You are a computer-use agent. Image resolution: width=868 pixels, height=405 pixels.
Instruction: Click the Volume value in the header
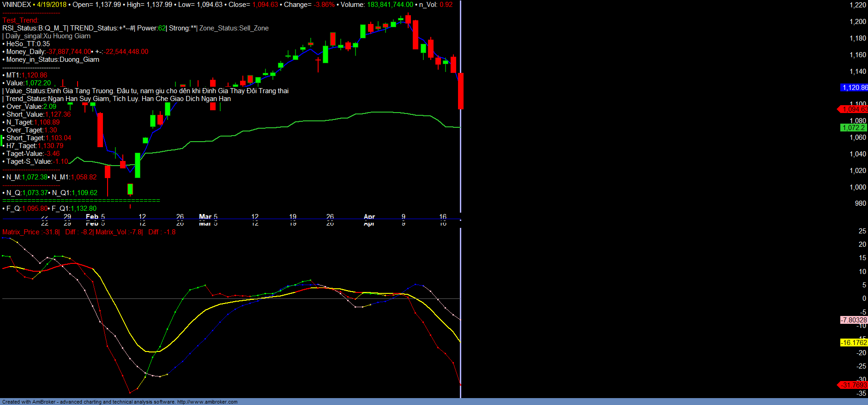pos(390,5)
